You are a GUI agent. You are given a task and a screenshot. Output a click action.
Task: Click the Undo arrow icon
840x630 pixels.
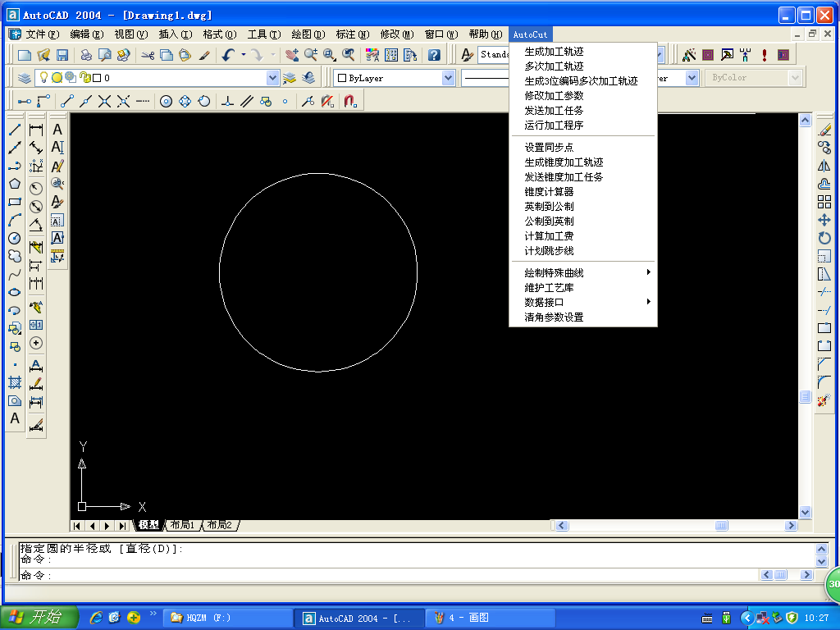(228, 55)
